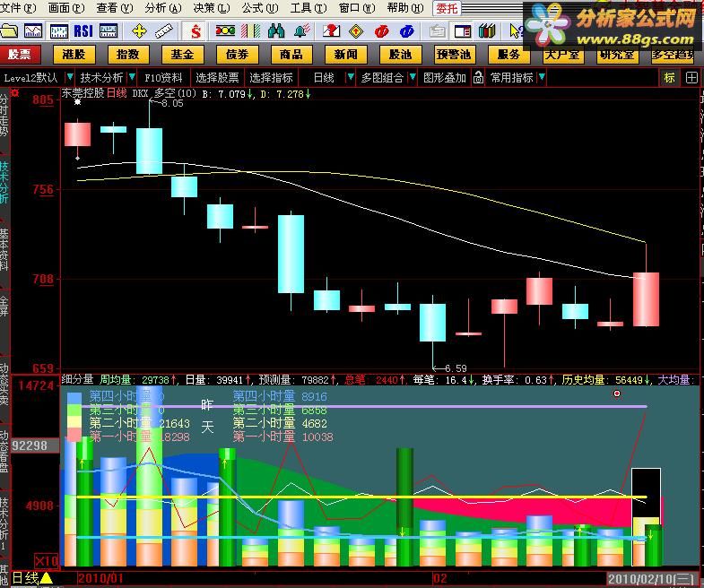The width and height of the screenshot is (704, 588).
Task: Click the traffic light signal icon
Action: point(225,31)
